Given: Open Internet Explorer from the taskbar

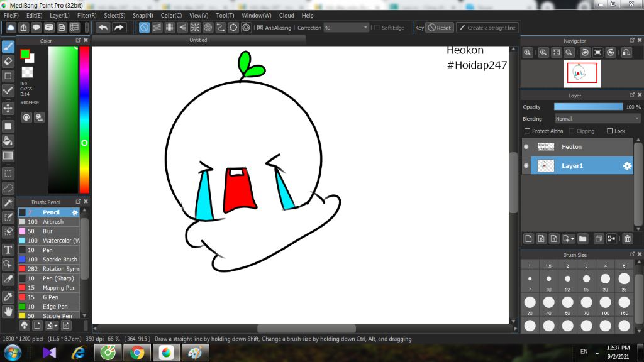Looking at the screenshot, I should point(79,353).
